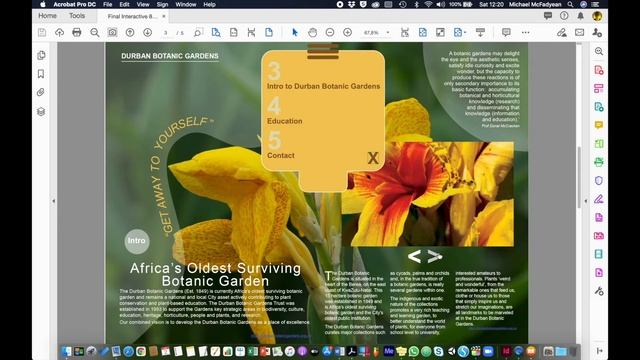Viewport: 640px width, 360px height.
Task: Print the document
Action: pos(77,33)
